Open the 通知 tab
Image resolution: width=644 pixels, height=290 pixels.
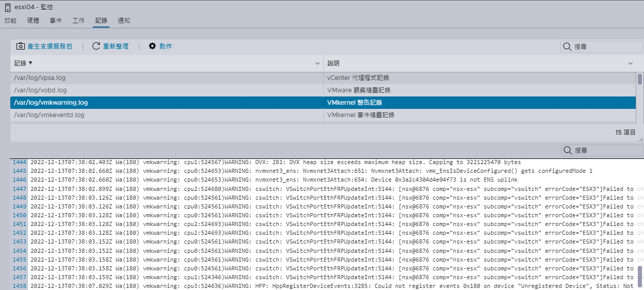[124, 21]
